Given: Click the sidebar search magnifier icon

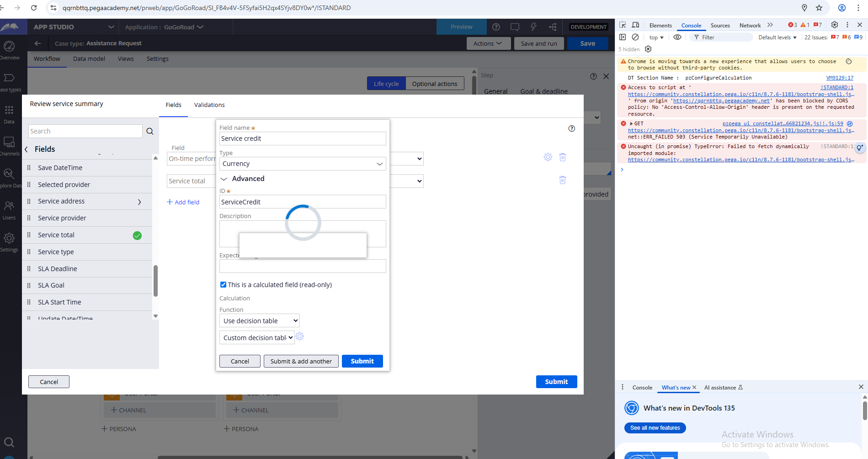Looking at the screenshot, I should (9, 442).
